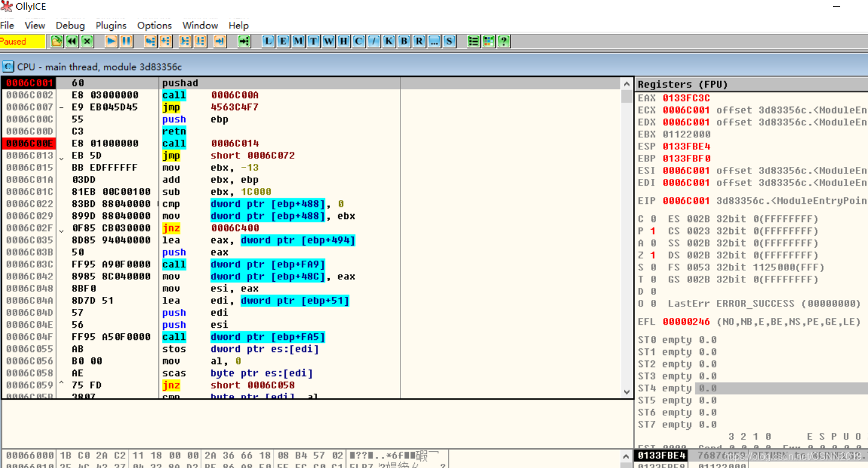Open the Help menu
868x468 pixels.
pos(239,25)
